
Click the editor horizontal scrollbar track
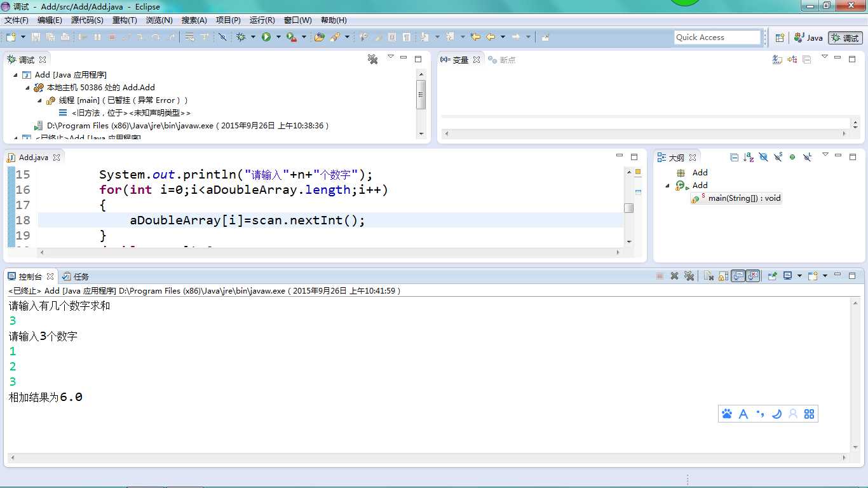[x=329, y=252]
